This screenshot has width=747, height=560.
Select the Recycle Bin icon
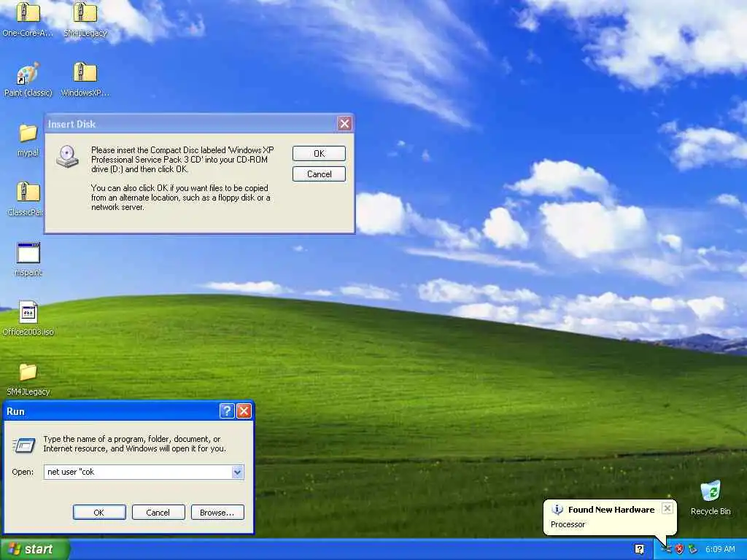tap(711, 491)
